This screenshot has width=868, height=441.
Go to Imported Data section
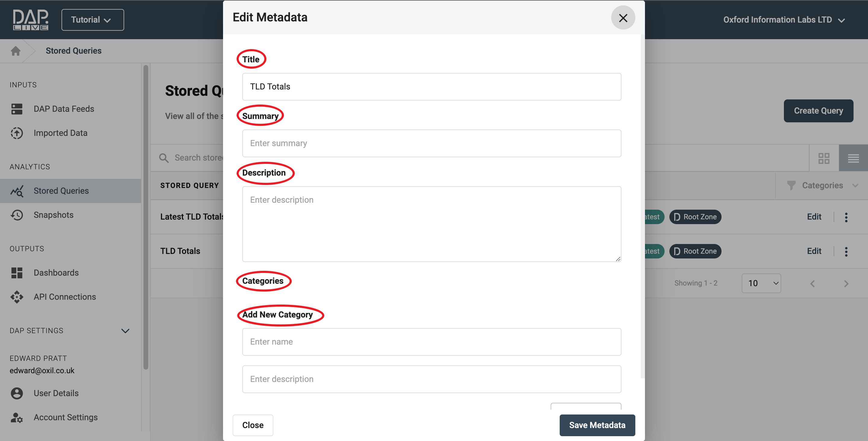coord(60,133)
